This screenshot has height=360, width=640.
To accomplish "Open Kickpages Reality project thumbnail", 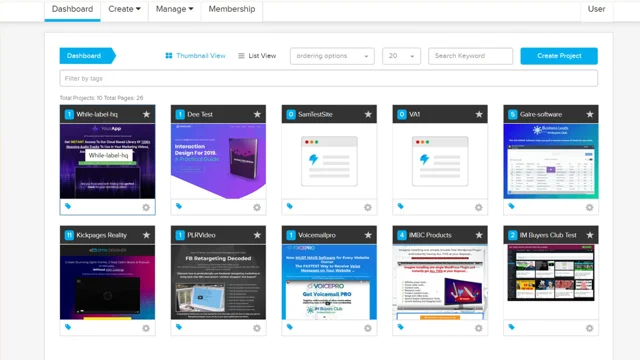I will (x=107, y=282).
